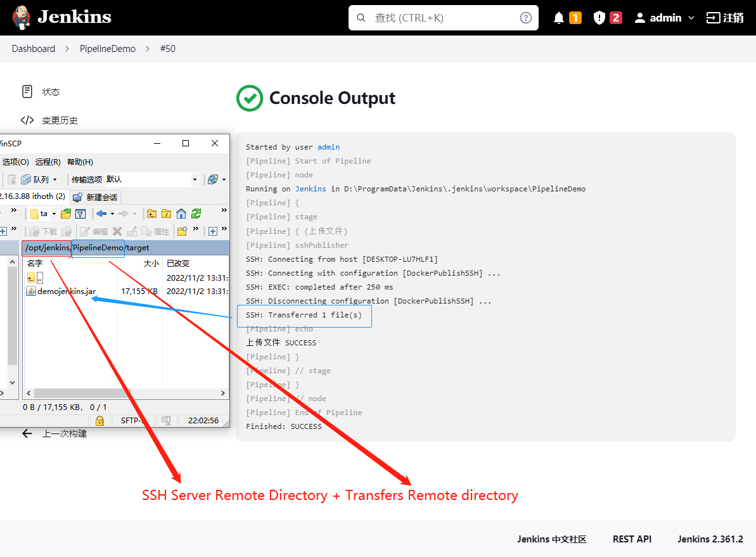Click the new folder icon in WinSCP toolbar

pyautogui.click(x=183, y=231)
